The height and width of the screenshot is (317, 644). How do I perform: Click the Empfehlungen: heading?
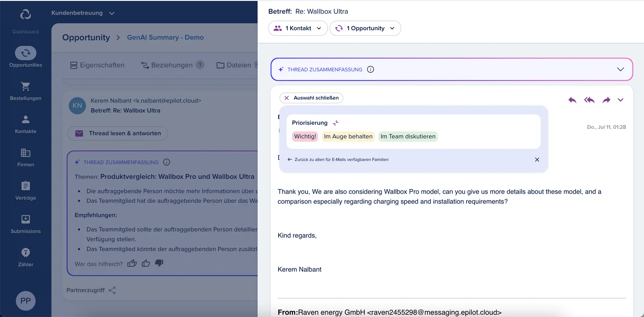tap(96, 215)
